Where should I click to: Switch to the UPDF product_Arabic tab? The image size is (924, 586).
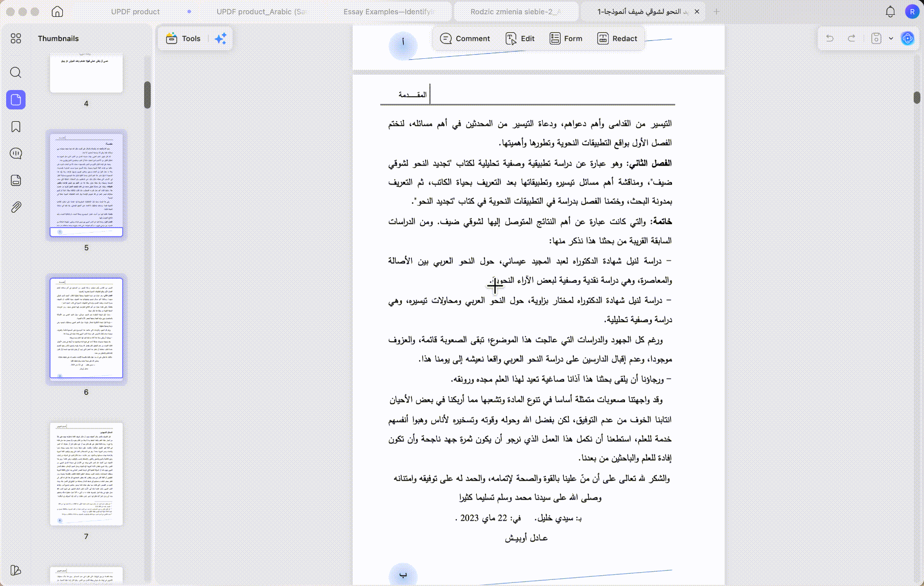pos(262,11)
